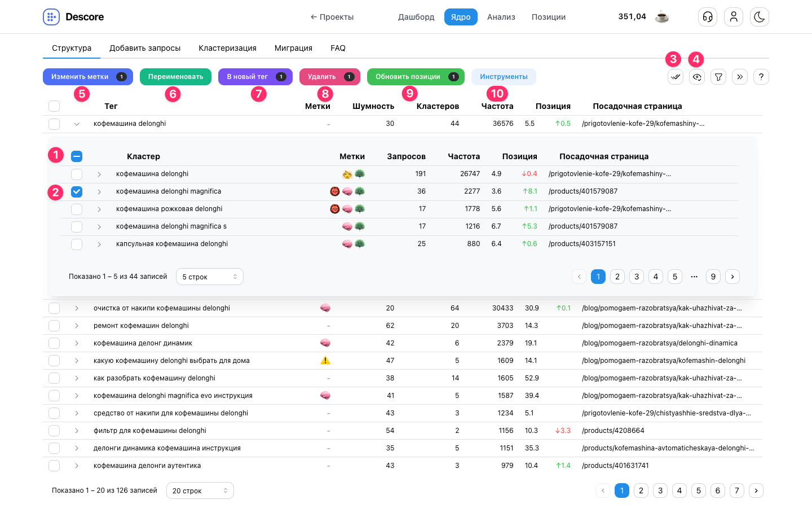Expand the как разобрать кофемашину delonghi tag
The height and width of the screenshot is (508, 812).
(x=77, y=378)
